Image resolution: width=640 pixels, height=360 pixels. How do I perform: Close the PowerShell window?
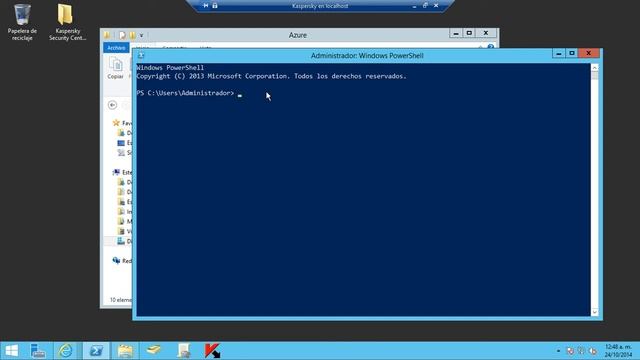pyautogui.click(x=589, y=53)
